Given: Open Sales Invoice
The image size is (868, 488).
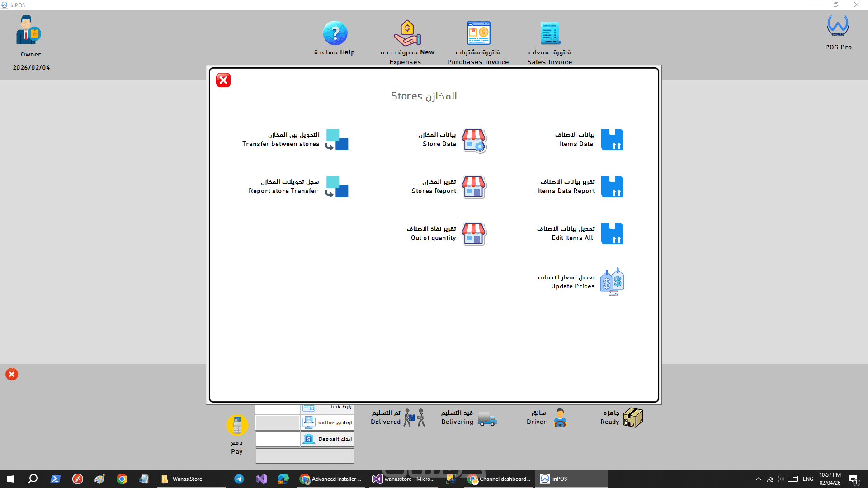Looking at the screenshot, I should coord(550,33).
